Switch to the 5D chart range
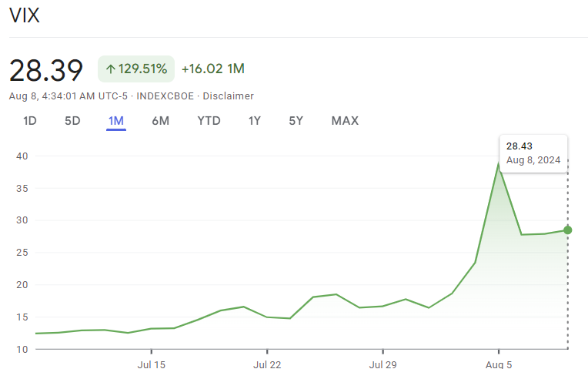 point(72,121)
